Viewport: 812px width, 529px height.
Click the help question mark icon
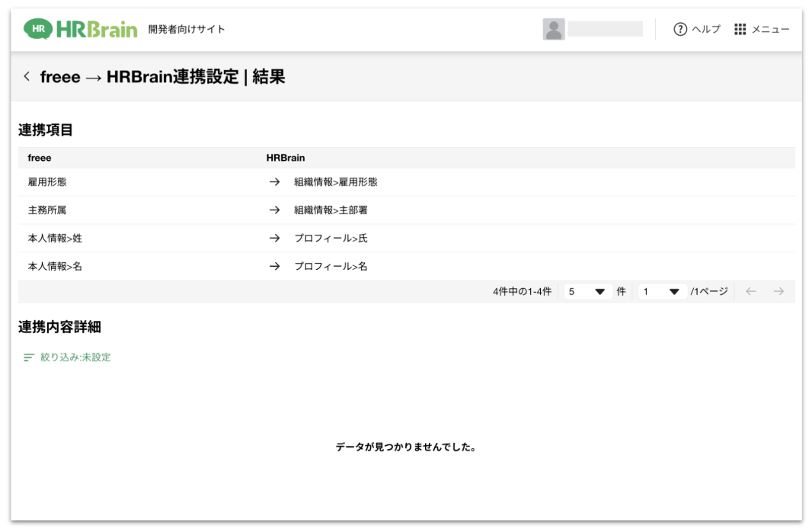[x=680, y=30]
